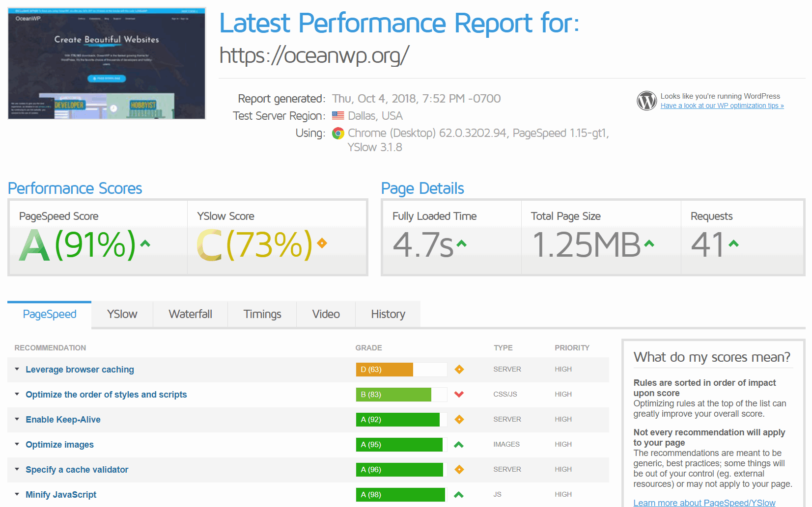Click CSS/JS type in the Optimize order row
812x507 pixels.
[505, 394]
